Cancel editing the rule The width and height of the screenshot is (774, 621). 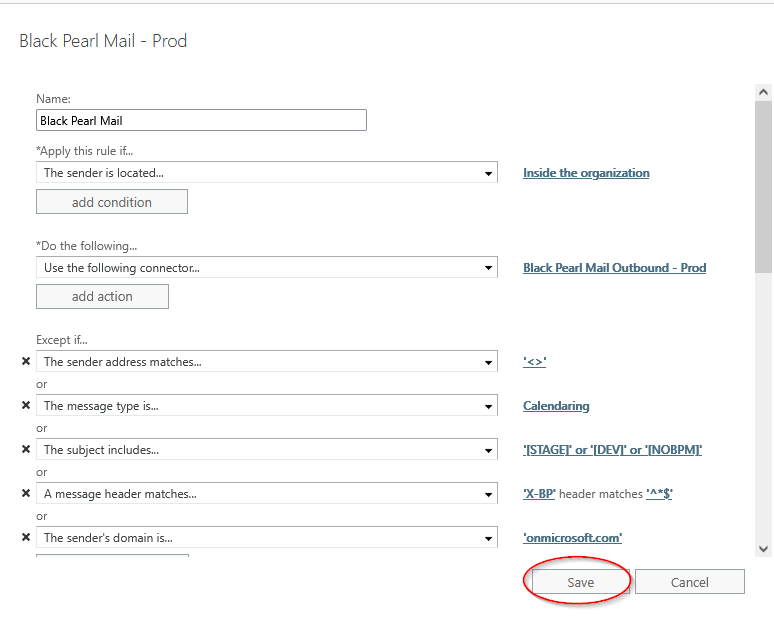click(689, 582)
